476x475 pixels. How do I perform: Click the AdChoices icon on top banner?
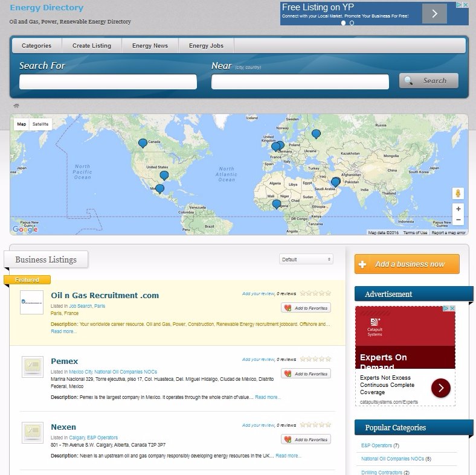(459, 5)
